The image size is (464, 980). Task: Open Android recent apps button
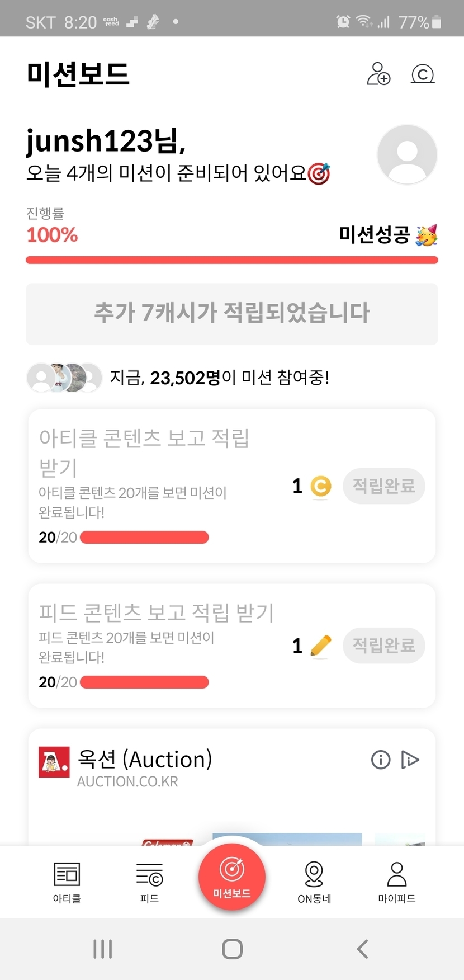[x=103, y=949]
